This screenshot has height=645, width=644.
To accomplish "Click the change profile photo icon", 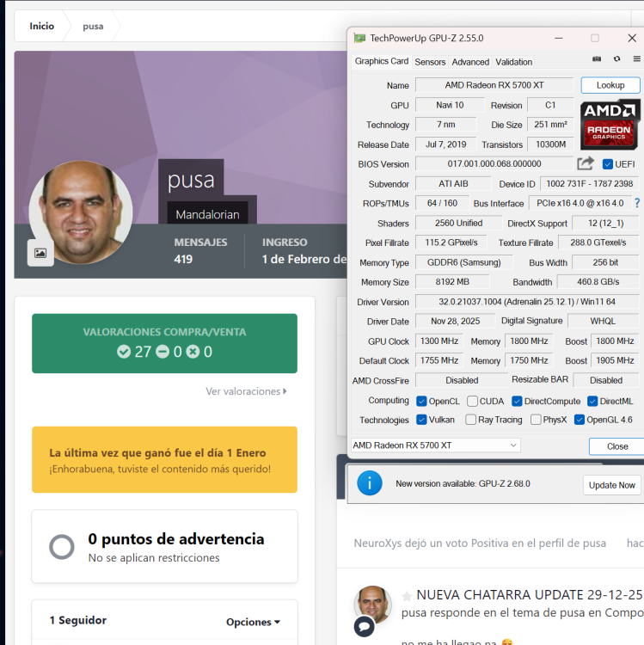I will (x=40, y=253).
